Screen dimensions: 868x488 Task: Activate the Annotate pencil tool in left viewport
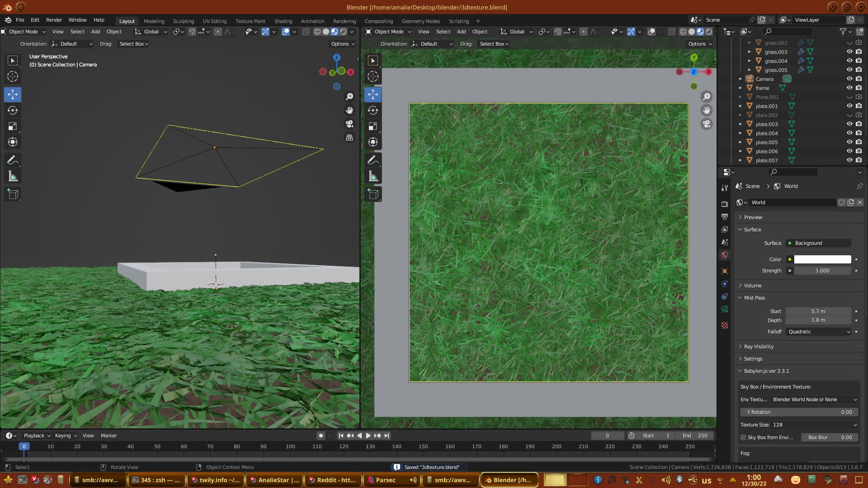[x=13, y=160]
